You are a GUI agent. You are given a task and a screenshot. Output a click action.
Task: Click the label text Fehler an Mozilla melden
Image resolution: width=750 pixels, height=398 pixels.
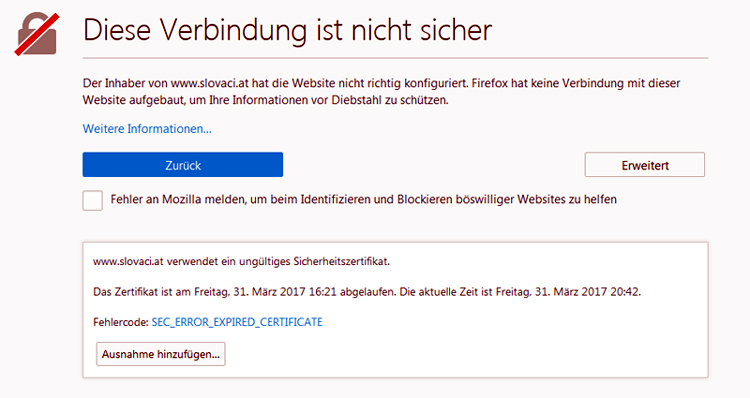click(364, 199)
